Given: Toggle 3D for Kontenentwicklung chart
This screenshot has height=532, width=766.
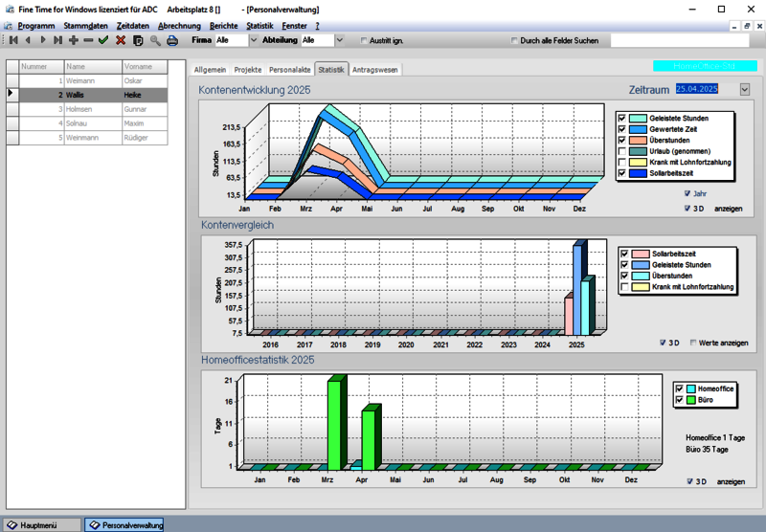Looking at the screenshot, I should [x=687, y=209].
